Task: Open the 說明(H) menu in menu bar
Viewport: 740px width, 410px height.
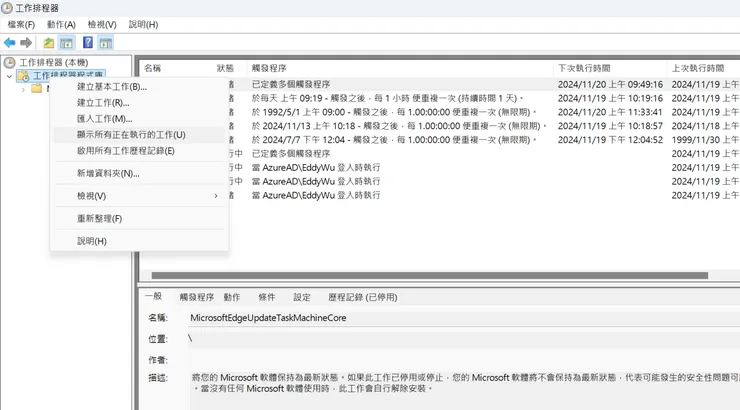Action: point(143,25)
